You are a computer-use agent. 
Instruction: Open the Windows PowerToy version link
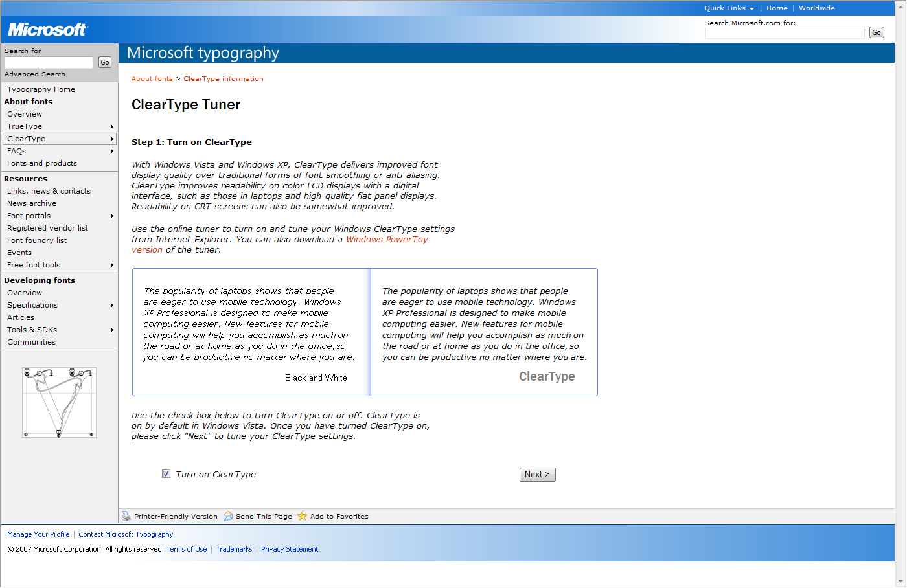coord(387,240)
